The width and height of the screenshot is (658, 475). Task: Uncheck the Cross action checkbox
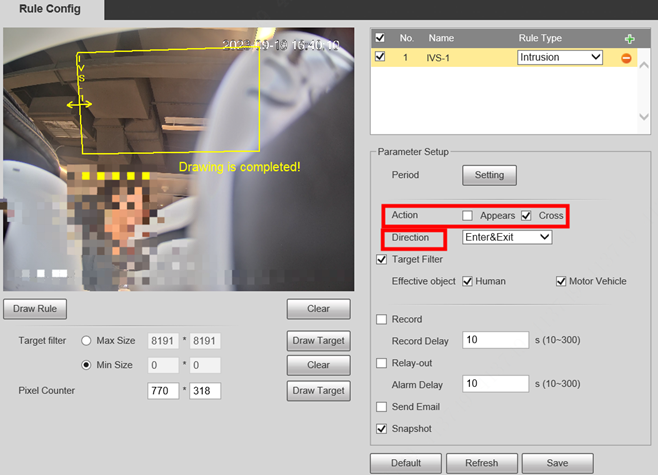[526, 216]
